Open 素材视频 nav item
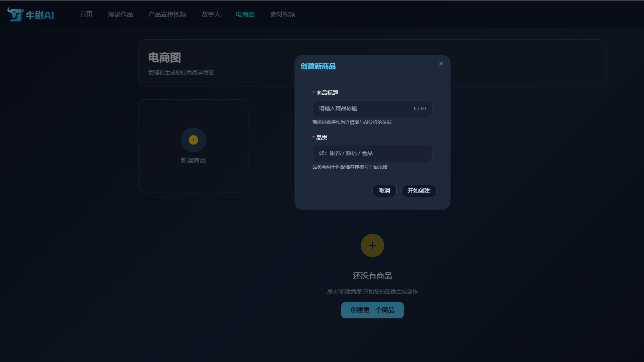 [283, 14]
